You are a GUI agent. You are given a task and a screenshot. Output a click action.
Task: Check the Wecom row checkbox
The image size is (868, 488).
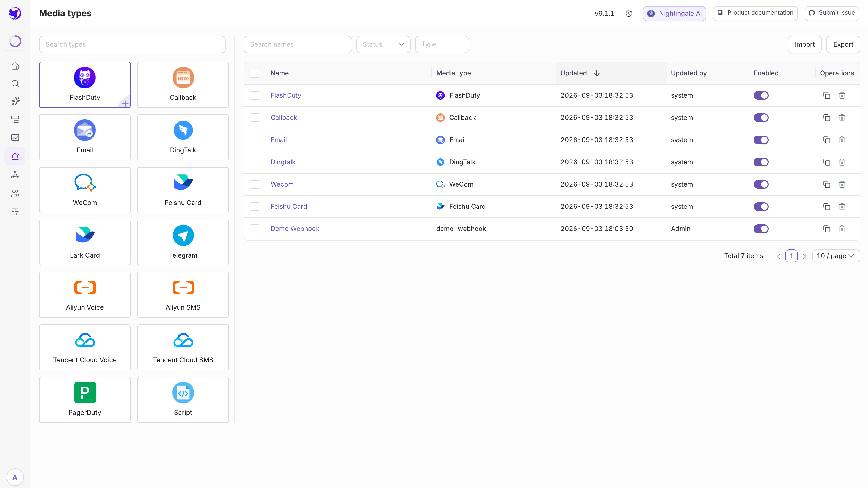point(255,184)
